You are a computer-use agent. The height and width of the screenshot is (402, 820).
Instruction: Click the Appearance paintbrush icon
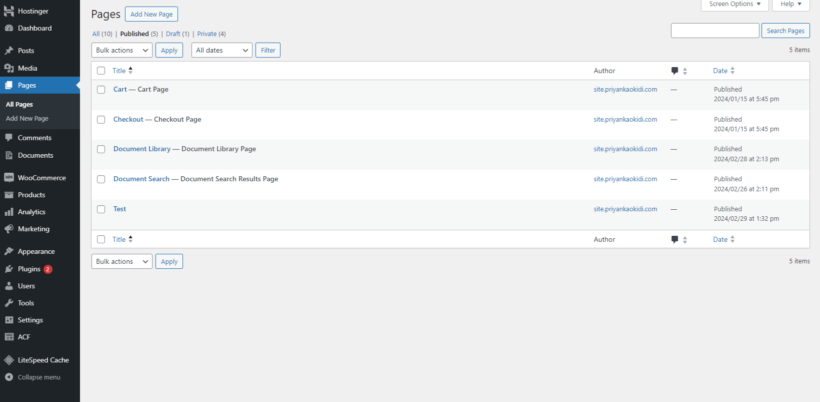click(8, 251)
